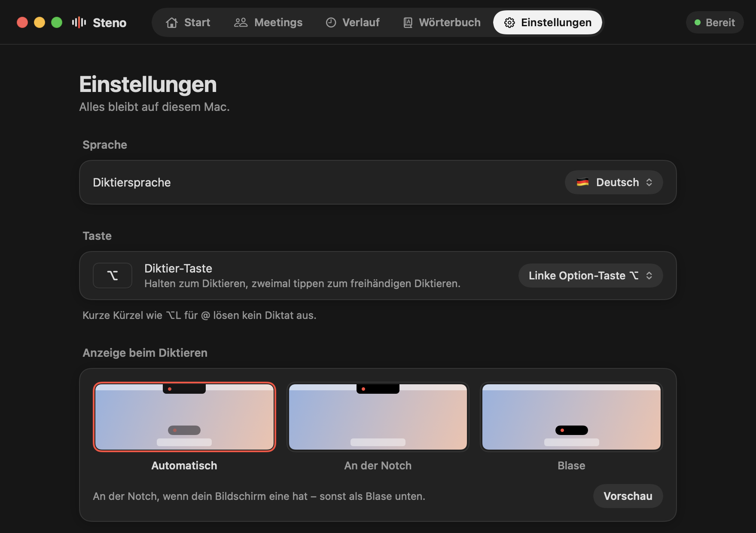Viewport: 756px width, 533px height.
Task: Click the Diktier-Taste title text
Action: click(178, 268)
